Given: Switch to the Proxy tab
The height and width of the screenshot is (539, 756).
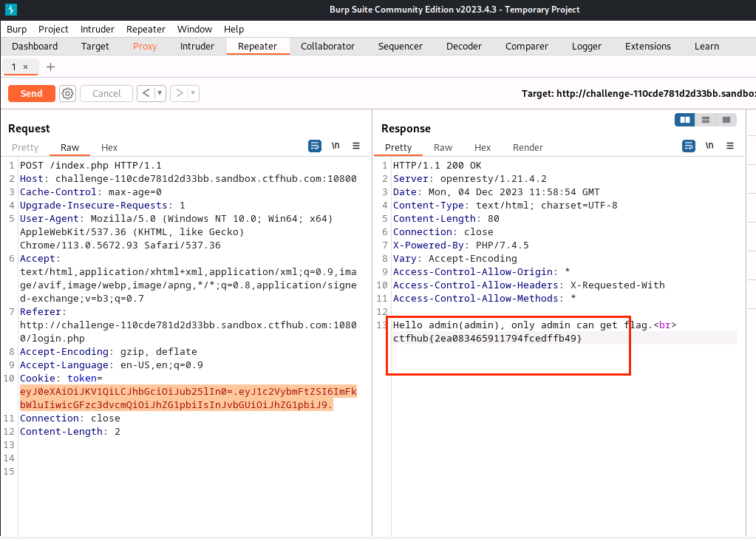Looking at the screenshot, I should point(145,47).
